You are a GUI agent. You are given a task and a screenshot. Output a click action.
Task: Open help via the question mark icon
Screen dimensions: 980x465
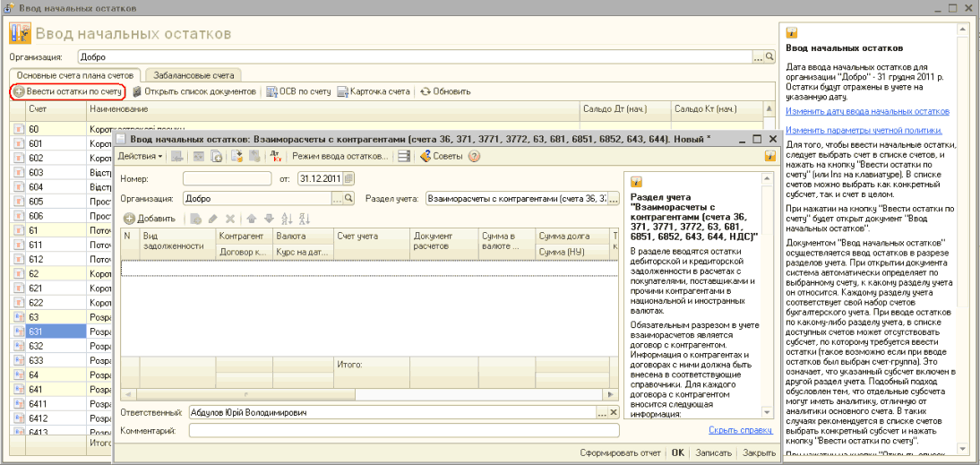(474, 156)
